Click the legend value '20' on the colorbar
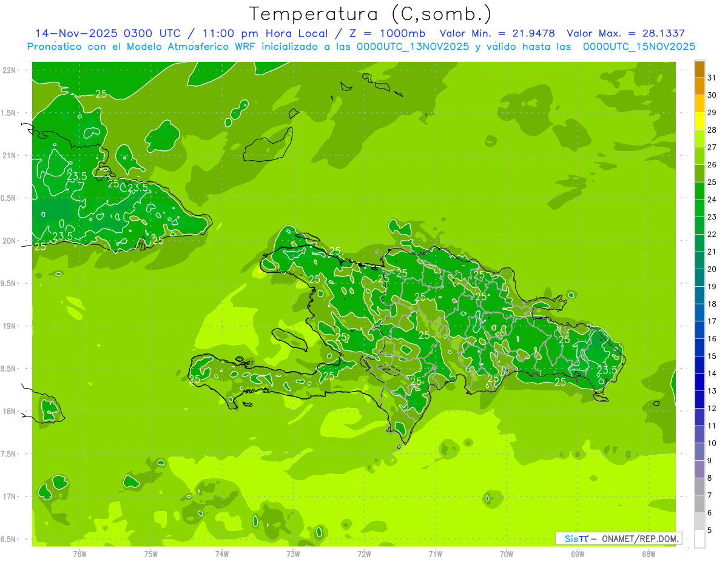The image size is (728, 562). (712, 269)
